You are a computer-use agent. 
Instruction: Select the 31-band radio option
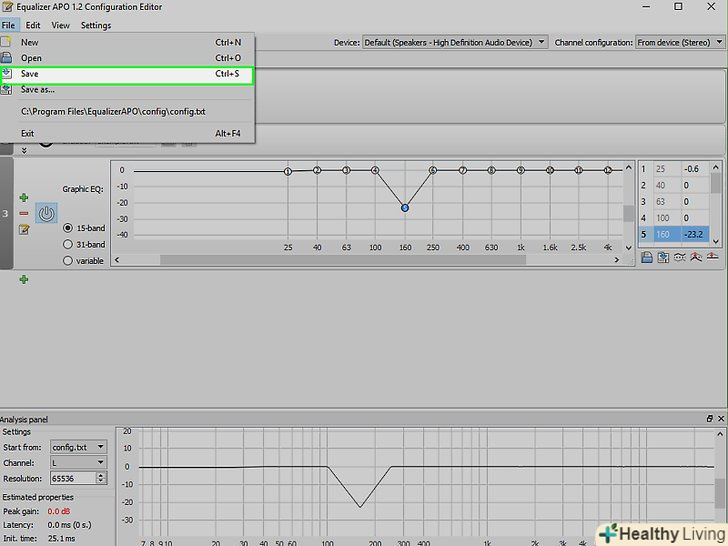pos(68,244)
